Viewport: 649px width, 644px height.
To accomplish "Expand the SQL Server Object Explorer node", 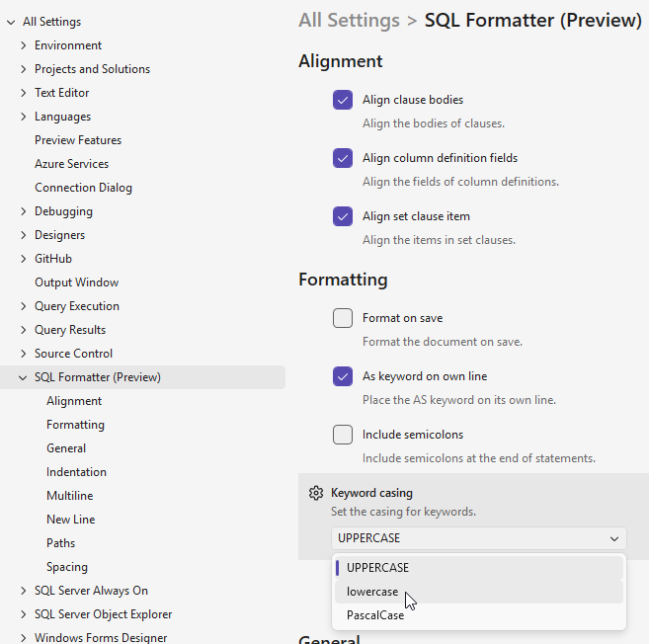I will pos(23,614).
